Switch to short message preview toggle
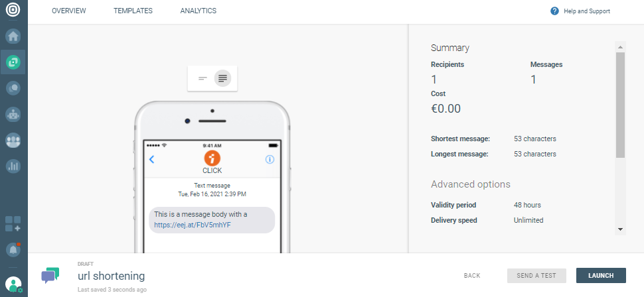Viewport: 644px width, 297px height. coord(202,78)
